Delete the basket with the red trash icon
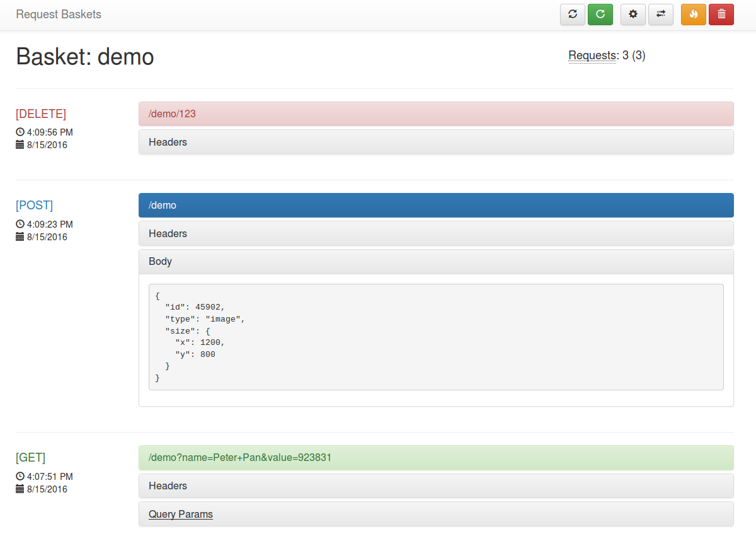 (721, 14)
